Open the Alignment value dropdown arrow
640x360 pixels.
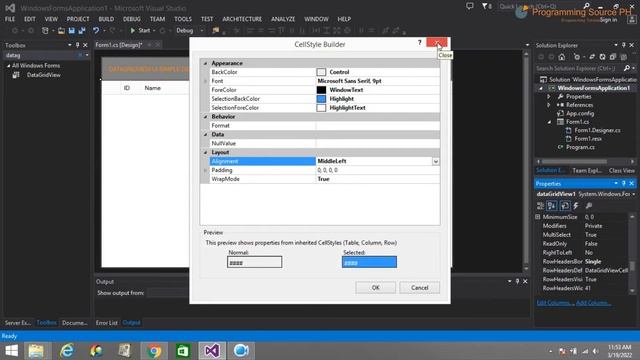436,161
